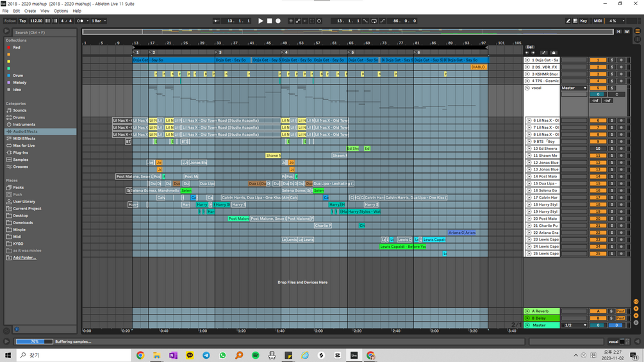
Task: Arm the Arrangement Record button
Action: (x=278, y=21)
